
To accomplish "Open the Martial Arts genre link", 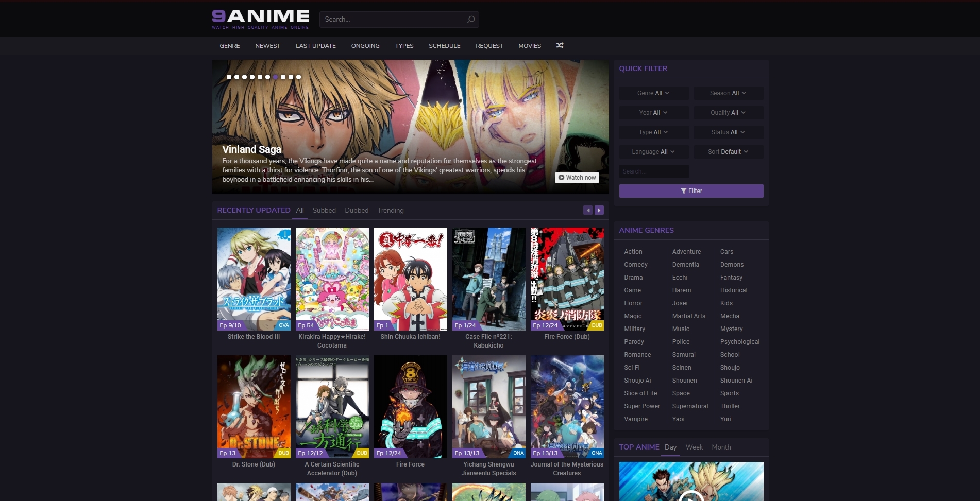I will click(689, 316).
